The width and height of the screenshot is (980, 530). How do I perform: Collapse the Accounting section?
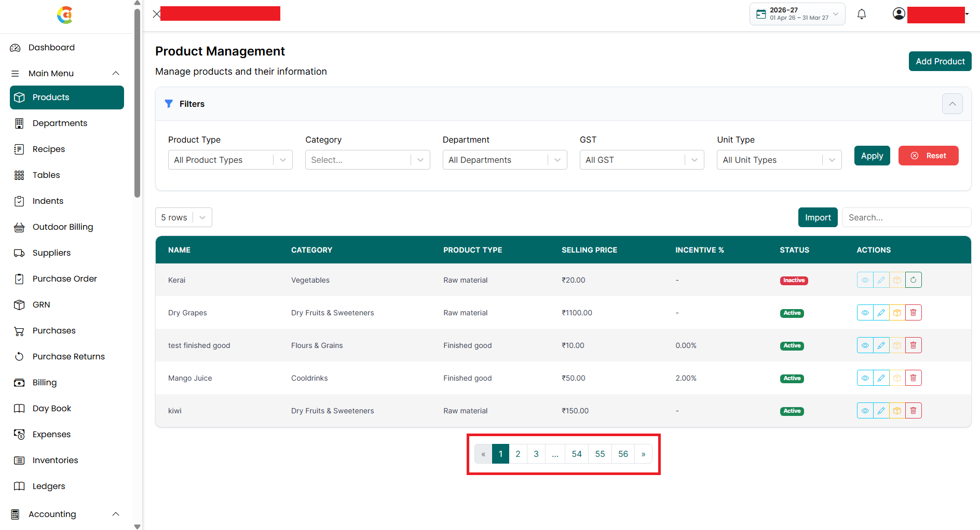coord(116,514)
